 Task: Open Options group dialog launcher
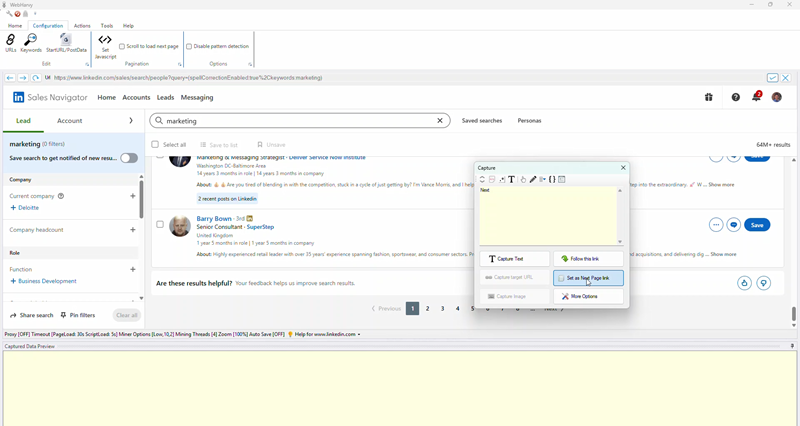tap(250, 64)
